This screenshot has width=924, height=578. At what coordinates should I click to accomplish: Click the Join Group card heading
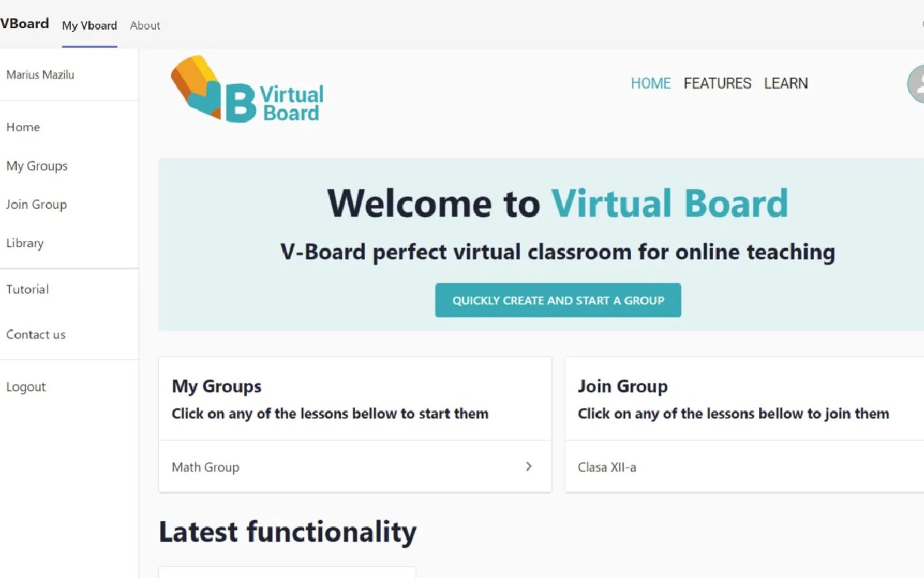pos(623,386)
